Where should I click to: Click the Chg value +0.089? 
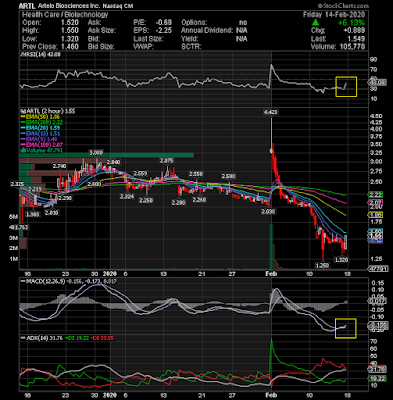point(353,31)
